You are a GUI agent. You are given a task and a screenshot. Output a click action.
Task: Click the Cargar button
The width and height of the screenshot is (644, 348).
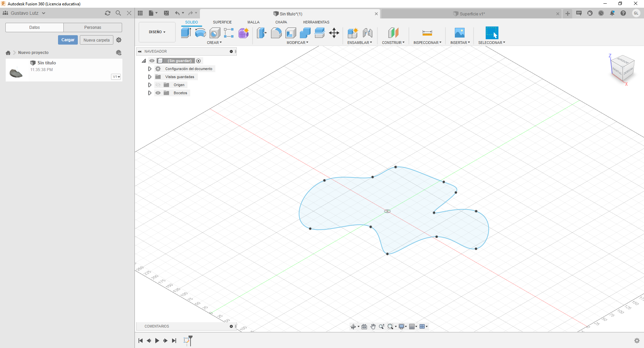(x=68, y=40)
